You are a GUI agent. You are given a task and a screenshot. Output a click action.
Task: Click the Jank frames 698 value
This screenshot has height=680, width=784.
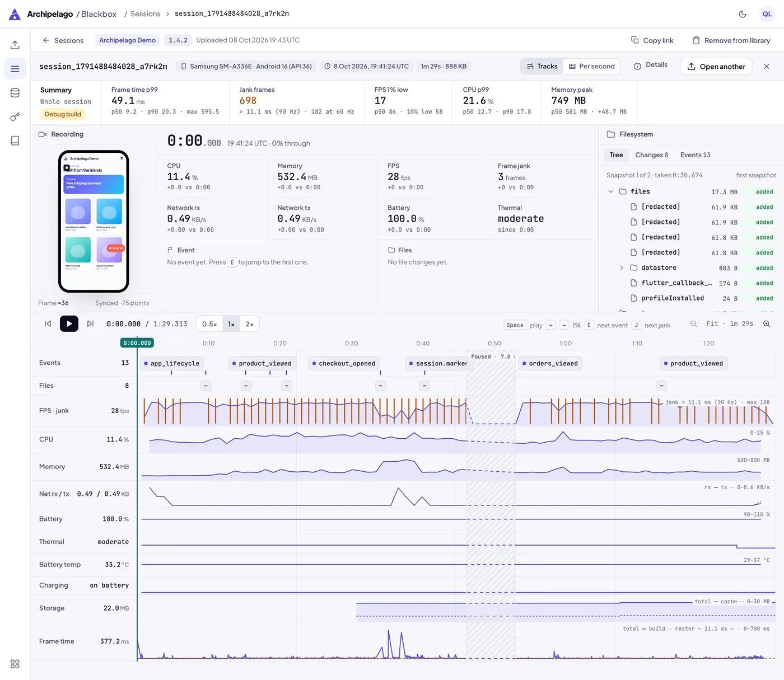248,101
